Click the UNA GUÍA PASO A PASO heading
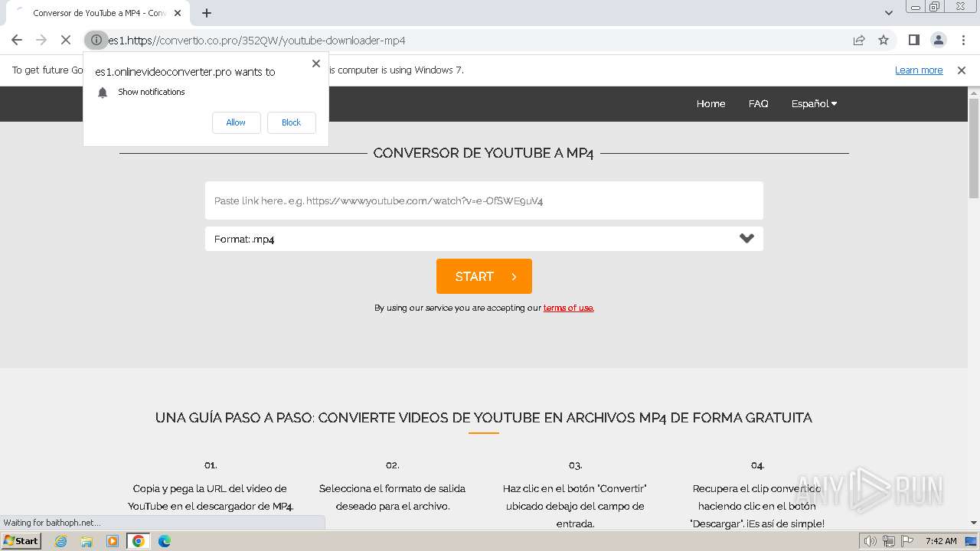 coord(484,418)
